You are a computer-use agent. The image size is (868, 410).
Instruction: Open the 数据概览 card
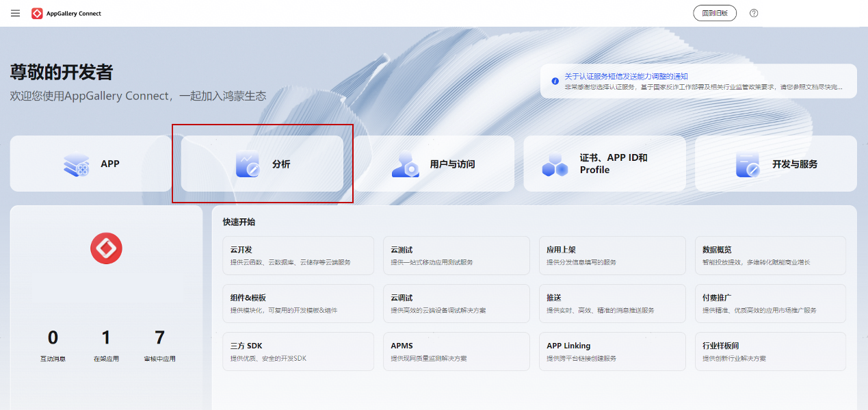pyautogui.click(x=770, y=255)
